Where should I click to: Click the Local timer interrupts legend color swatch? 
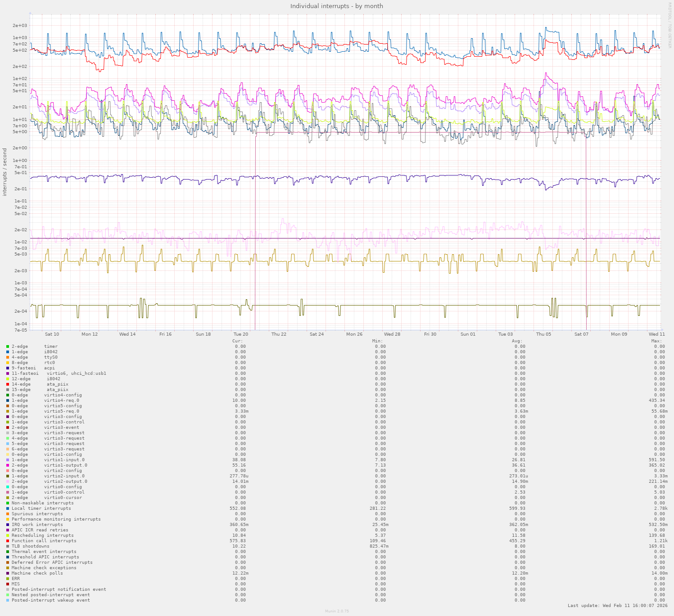pos(8,508)
